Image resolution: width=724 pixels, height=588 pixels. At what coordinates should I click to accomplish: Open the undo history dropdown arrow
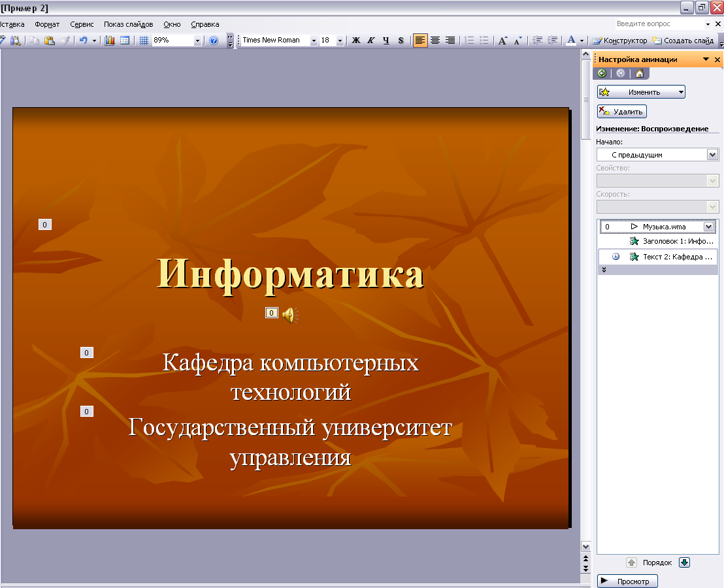pyautogui.click(x=94, y=41)
